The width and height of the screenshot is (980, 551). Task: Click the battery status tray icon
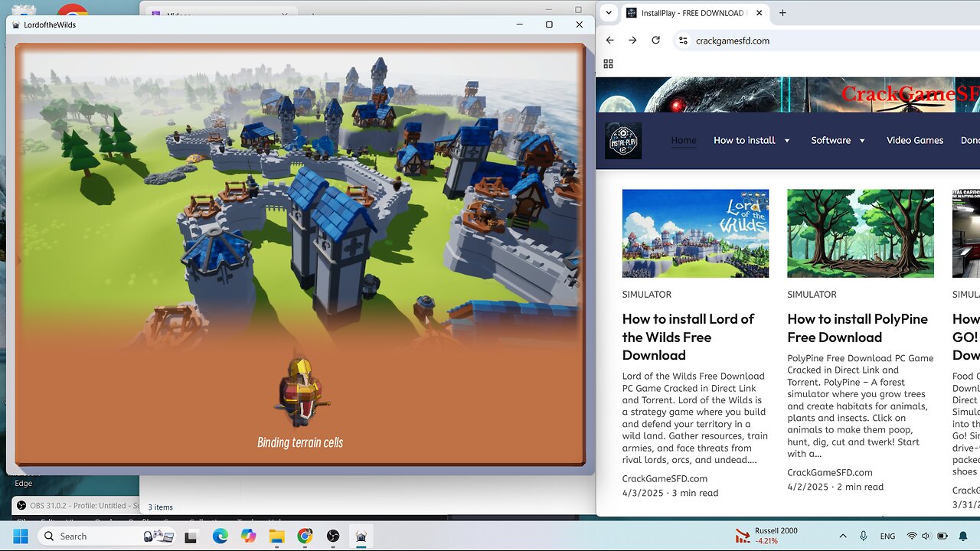click(942, 536)
